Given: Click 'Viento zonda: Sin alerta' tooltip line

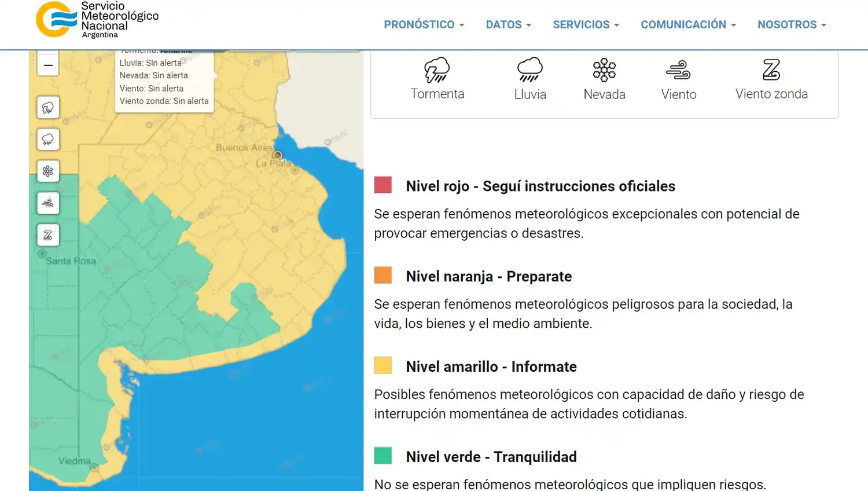Looking at the screenshot, I should pos(164,101).
